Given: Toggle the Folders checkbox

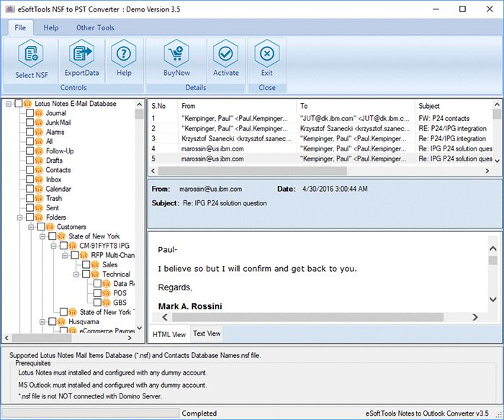Looking at the screenshot, I should (30, 218).
